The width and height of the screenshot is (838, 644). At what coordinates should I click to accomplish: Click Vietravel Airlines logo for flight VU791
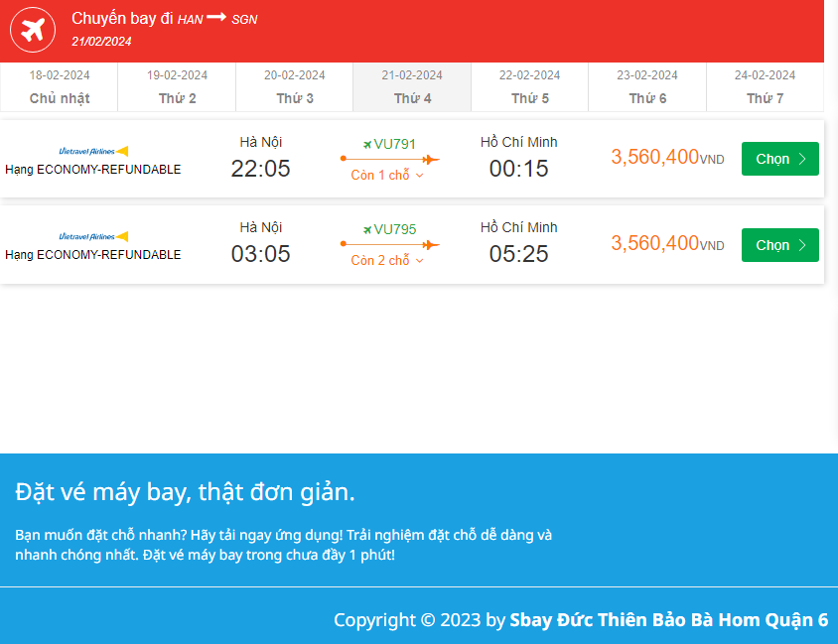pyautogui.click(x=93, y=151)
